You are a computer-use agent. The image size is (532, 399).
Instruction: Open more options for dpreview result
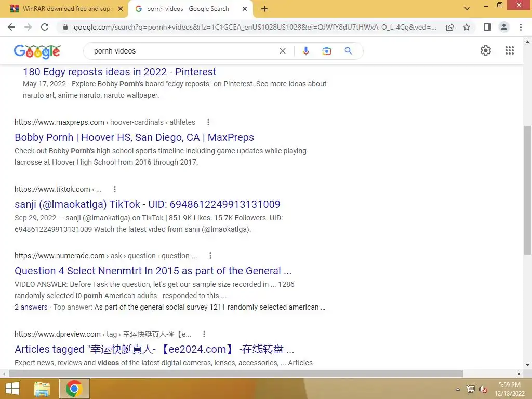(x=204, y=334)
